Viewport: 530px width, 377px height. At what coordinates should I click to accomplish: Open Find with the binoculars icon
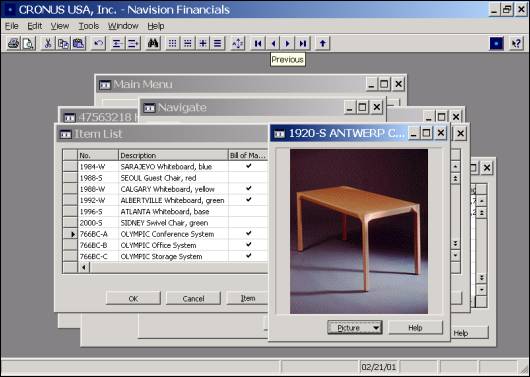(153, 43)
